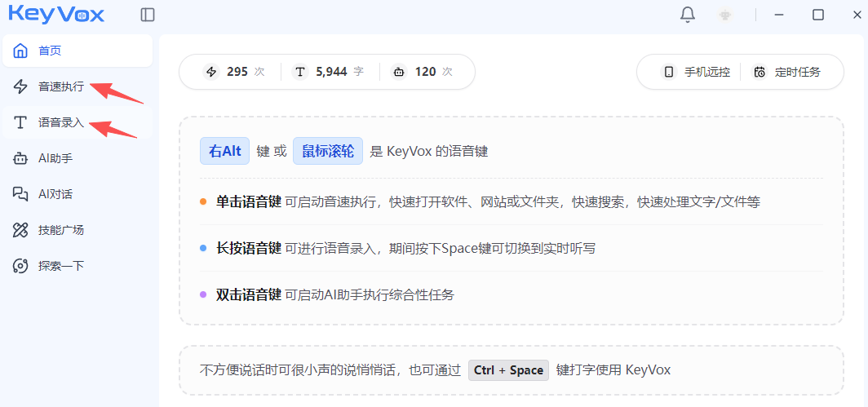Open the 定时任务 button
Viewport: 868px width, 407px height.
786,72
